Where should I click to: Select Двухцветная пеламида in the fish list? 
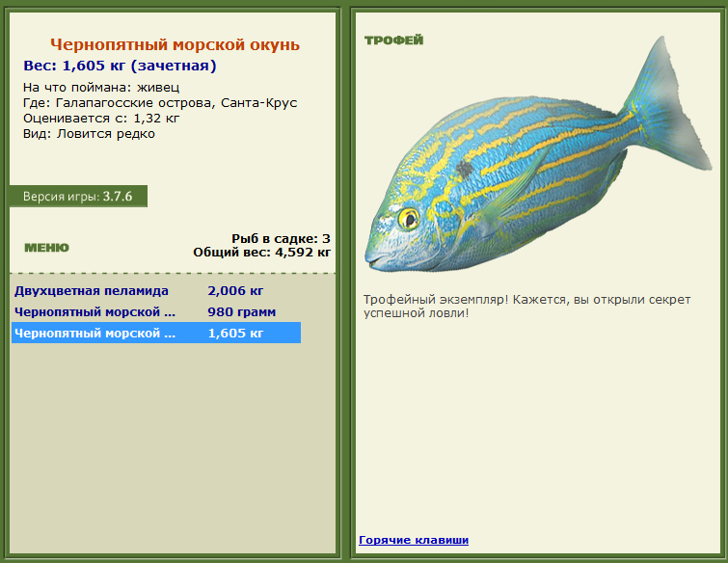(x=91, y=290)
